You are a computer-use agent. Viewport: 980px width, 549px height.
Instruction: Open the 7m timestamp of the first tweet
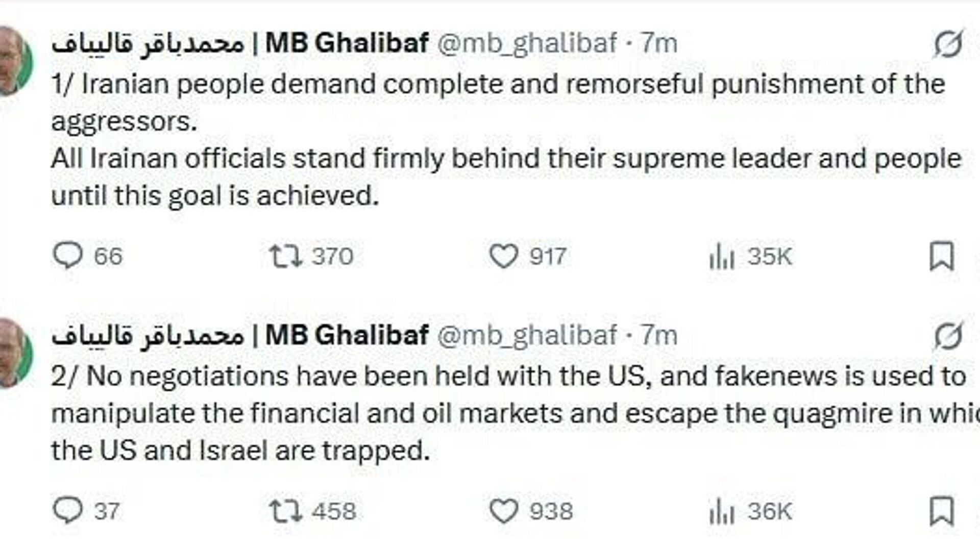coord(659,43)
